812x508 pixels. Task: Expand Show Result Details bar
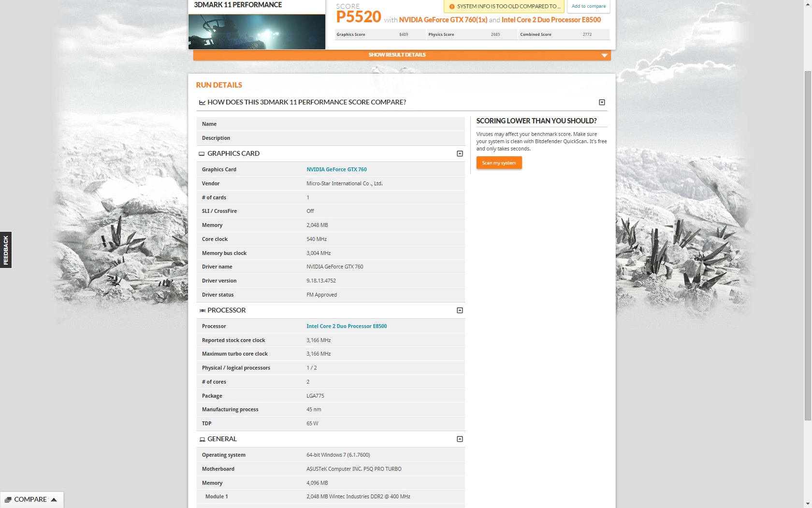click(x=402, y=55)
